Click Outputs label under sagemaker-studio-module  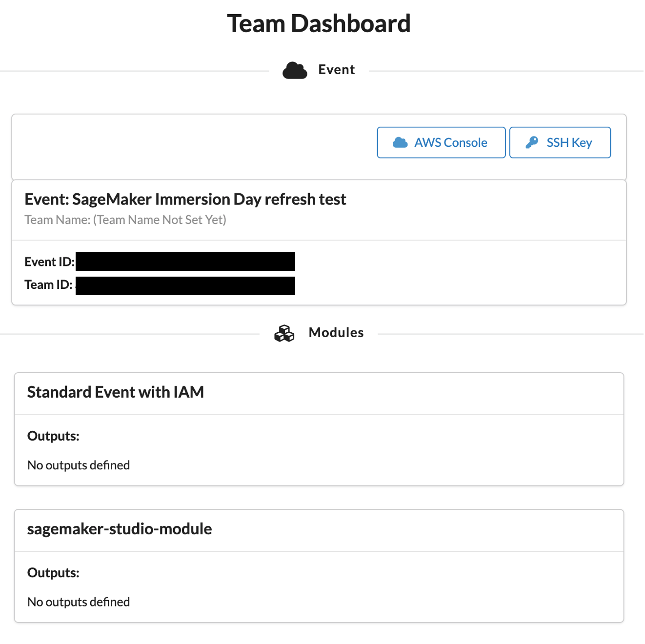point(53,573)
